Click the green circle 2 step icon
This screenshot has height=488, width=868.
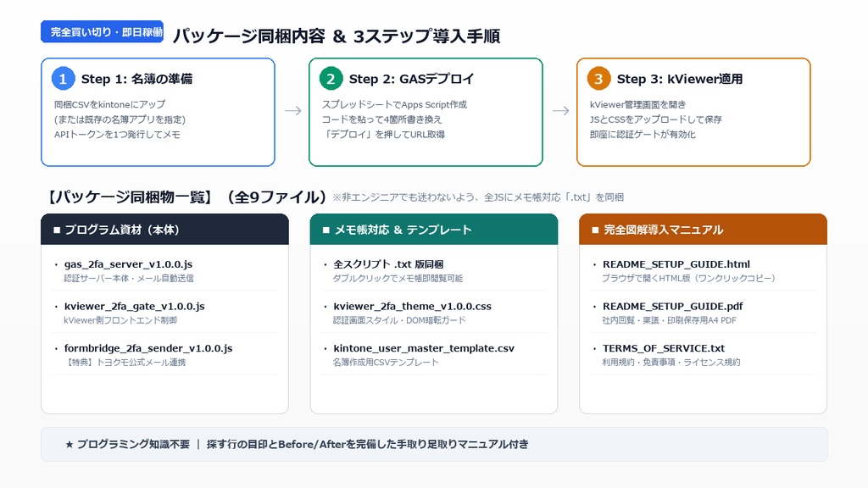(x=331, y=79)
